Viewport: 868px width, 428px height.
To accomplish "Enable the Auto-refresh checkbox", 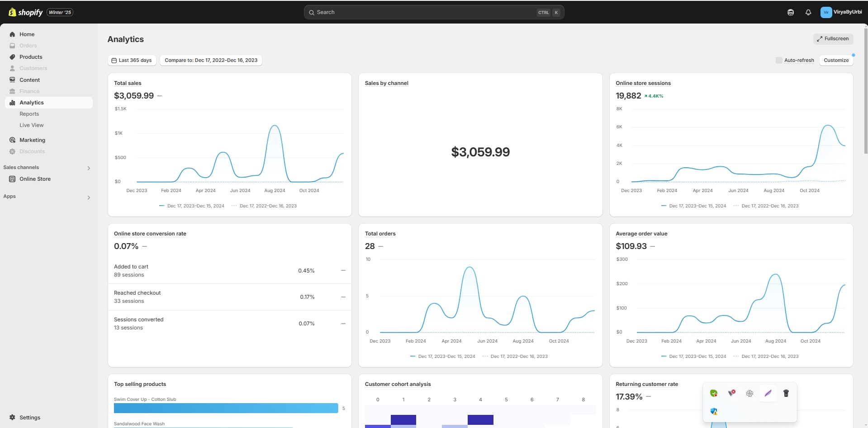I will tap(778, 60).
